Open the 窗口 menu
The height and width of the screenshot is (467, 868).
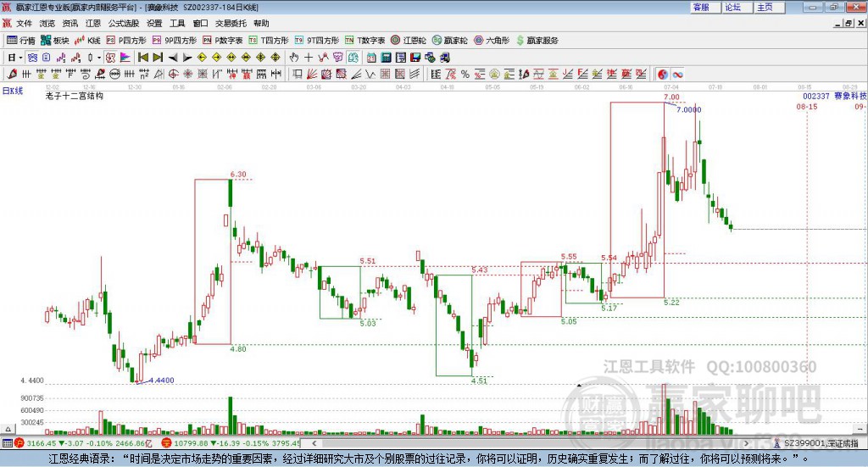pos(200,23)
